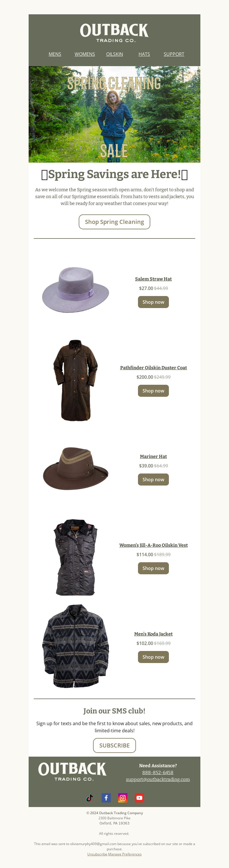The width and height of the screenshot is (229, 868).
Task: Go to the MENS navigation link
Action: coord(55,54)
